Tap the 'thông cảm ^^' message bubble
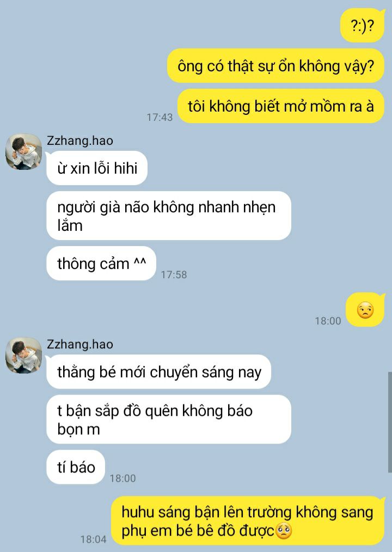The image size is (392, 552). coord(101,263)
